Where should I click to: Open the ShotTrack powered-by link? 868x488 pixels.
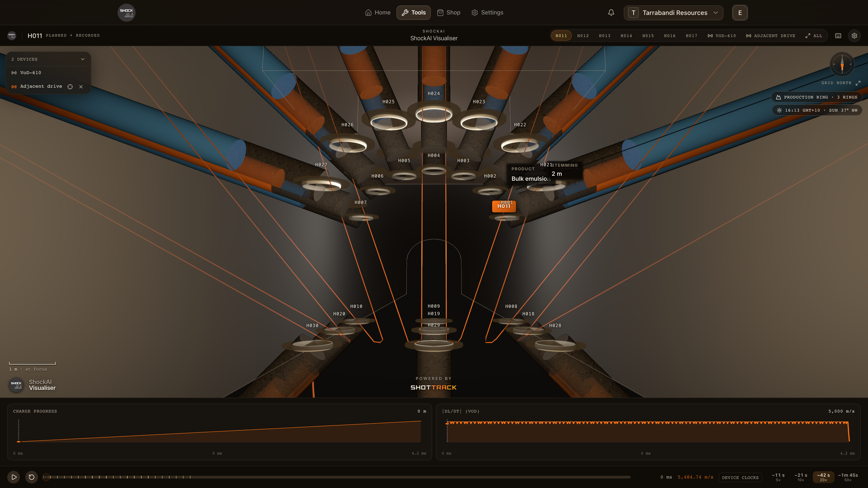(434, 384)
